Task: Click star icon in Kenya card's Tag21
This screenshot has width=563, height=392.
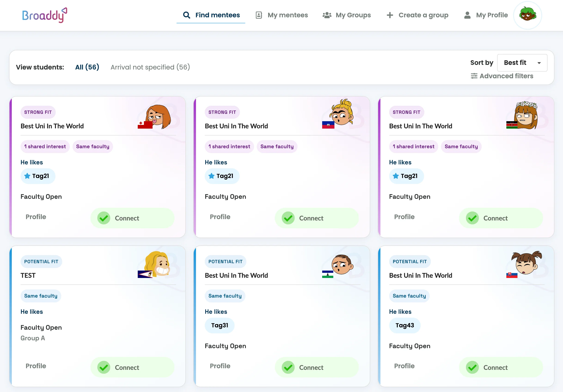Action: click(x=396, y=176)
